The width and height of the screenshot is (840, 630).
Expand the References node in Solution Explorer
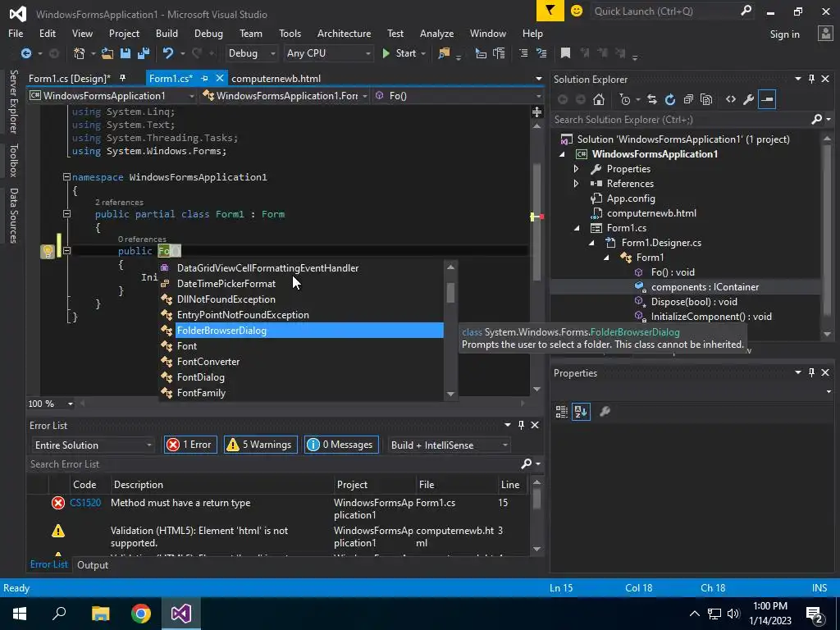pos(577,184)
